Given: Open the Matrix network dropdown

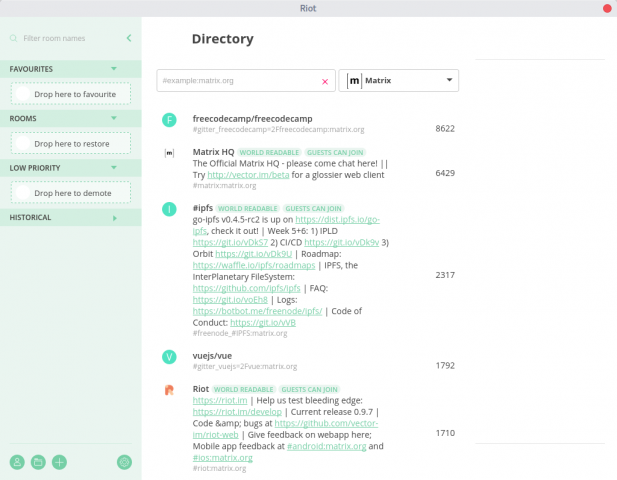Looking at the screenshot, I should pyautogui.click(x=399, y=81).
